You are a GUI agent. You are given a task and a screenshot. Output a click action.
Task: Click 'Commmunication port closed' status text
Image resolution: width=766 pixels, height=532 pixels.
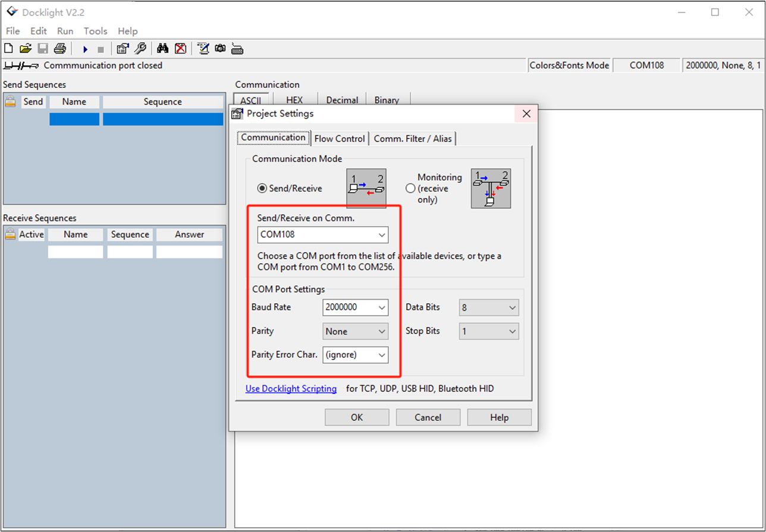coord(103,65)
